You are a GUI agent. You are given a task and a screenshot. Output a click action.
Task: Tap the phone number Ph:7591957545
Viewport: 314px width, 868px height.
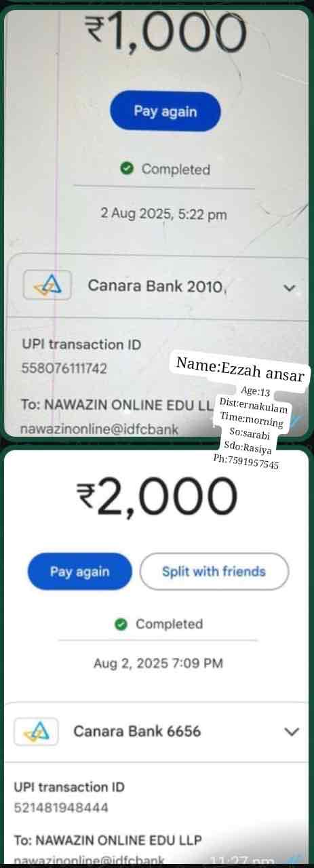(x=246, y=465)
